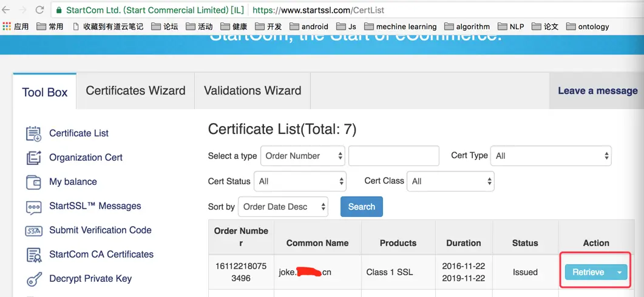
Task: Open the My balance link
Action: [73, 182]
